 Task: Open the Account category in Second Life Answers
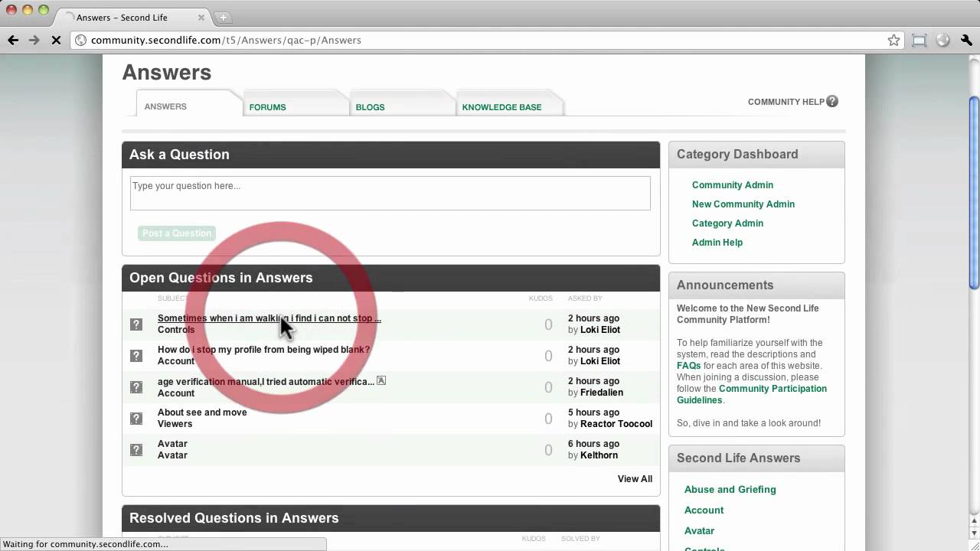[x=704, y=510]
